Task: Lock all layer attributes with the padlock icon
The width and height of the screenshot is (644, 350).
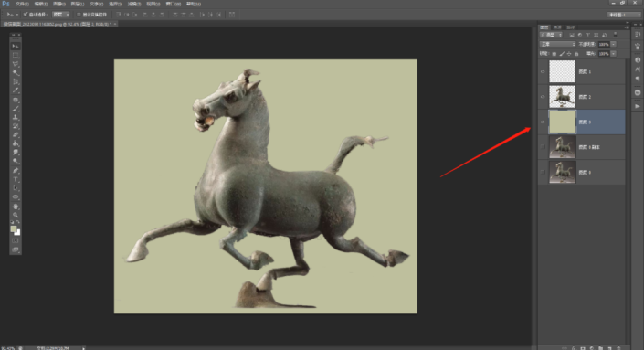Action: coord(576,54)
